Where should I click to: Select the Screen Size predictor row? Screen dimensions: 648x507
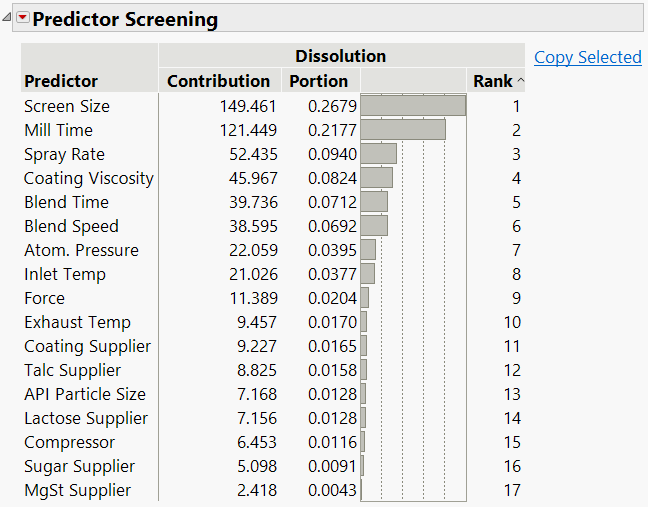pyautogui.click(x=67, y=106)
